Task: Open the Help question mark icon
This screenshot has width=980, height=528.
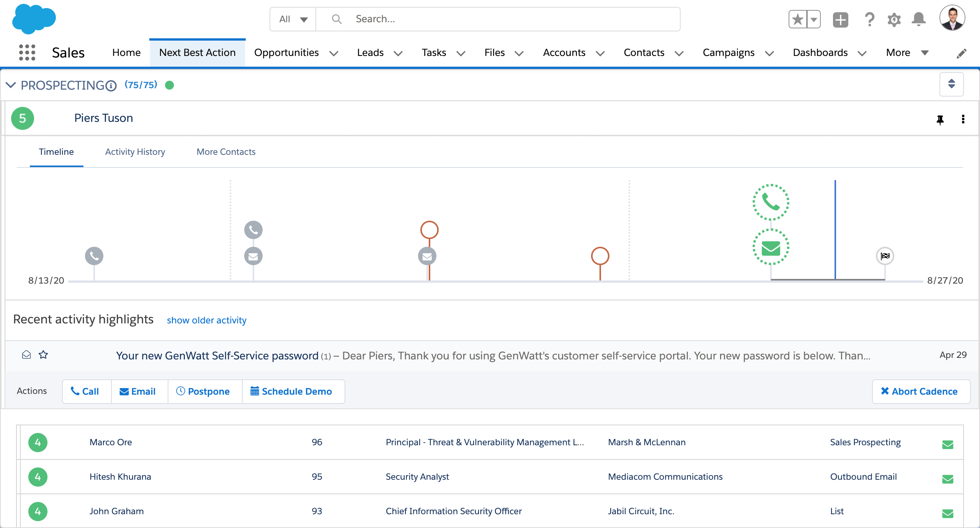Action: point(869,19)
